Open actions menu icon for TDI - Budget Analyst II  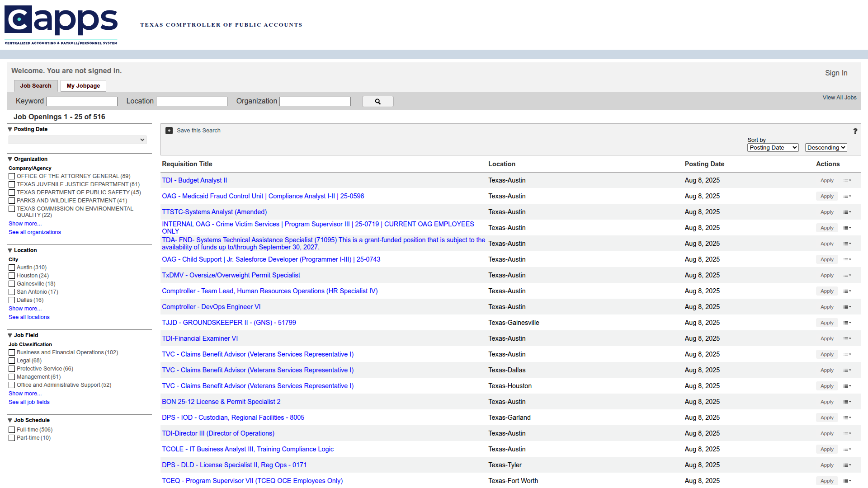[847, 181]
